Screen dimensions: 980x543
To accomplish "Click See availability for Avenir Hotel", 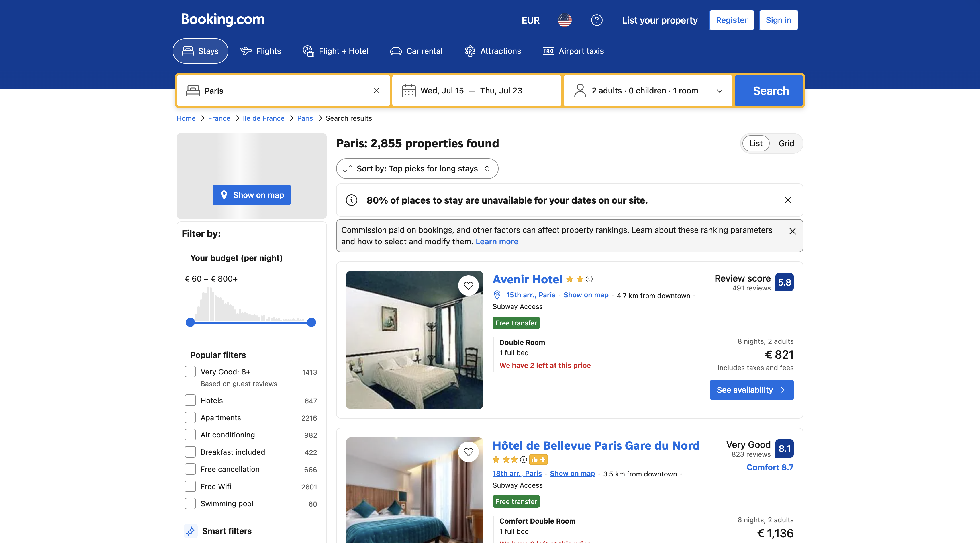I will point(751,390).
